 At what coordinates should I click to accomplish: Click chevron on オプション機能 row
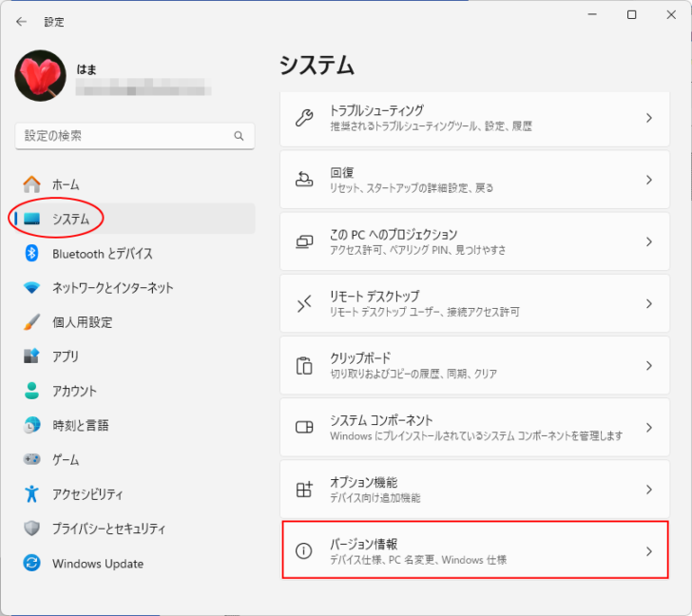point(648,490)
